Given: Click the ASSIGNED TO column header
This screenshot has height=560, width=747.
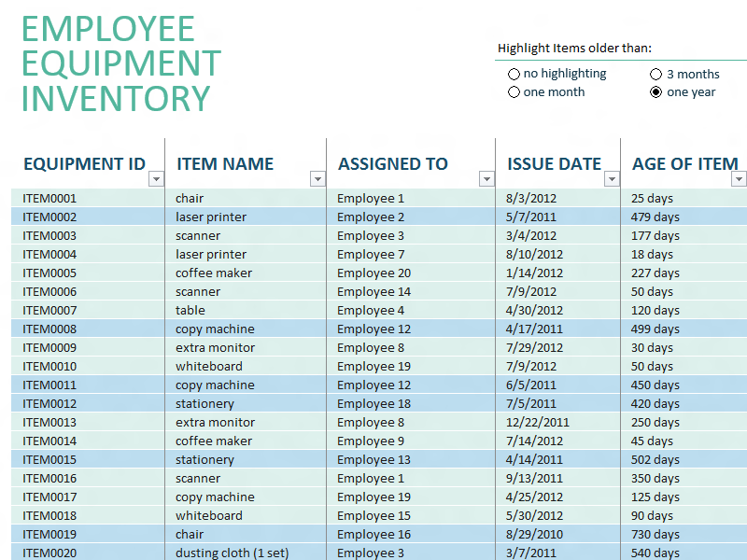Looking at the screenshot, I should pyautogui.click(x=393, y=164).
